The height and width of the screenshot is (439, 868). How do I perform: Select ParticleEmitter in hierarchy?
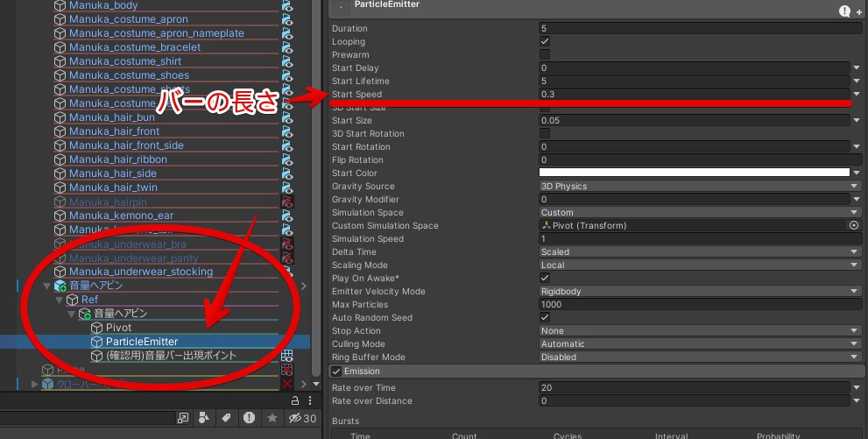(x=142, y=342)
